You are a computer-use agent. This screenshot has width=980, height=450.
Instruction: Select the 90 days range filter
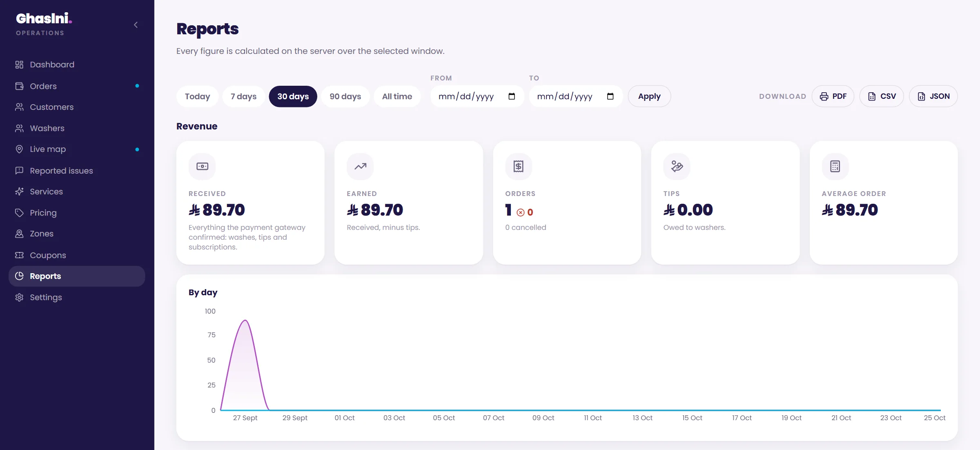click(345, 96)
